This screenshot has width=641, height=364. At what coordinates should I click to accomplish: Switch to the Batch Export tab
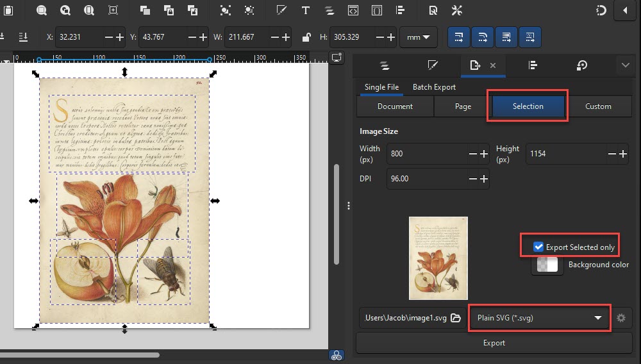[434, 87]
